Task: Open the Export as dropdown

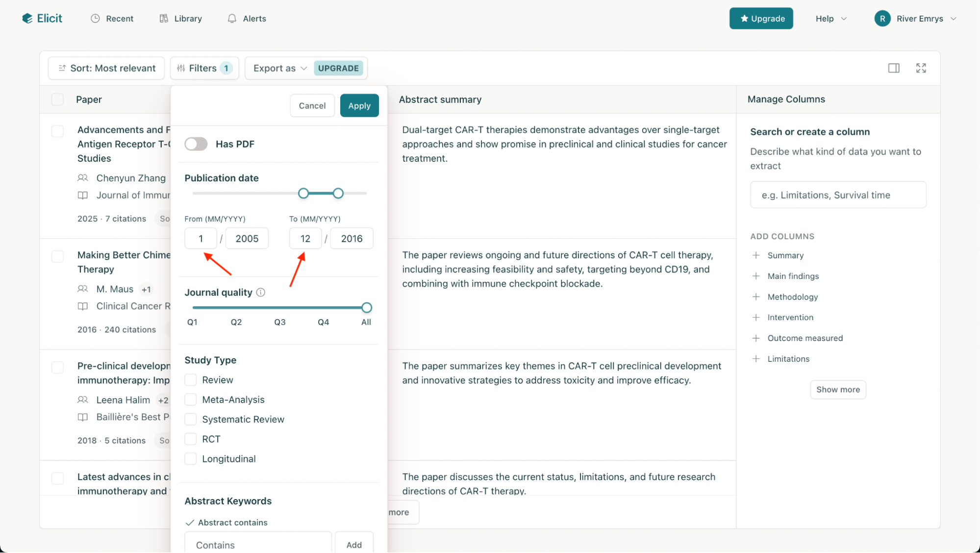Action: [280, 68]
